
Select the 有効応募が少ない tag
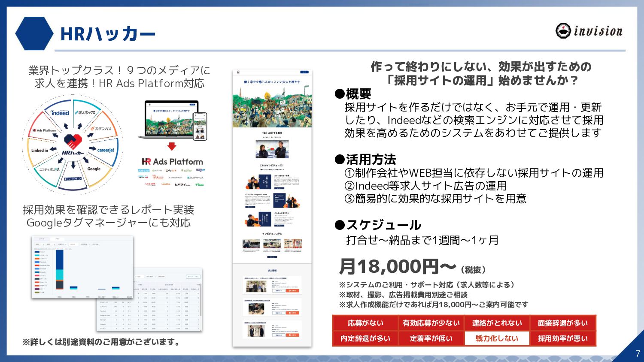431,323
